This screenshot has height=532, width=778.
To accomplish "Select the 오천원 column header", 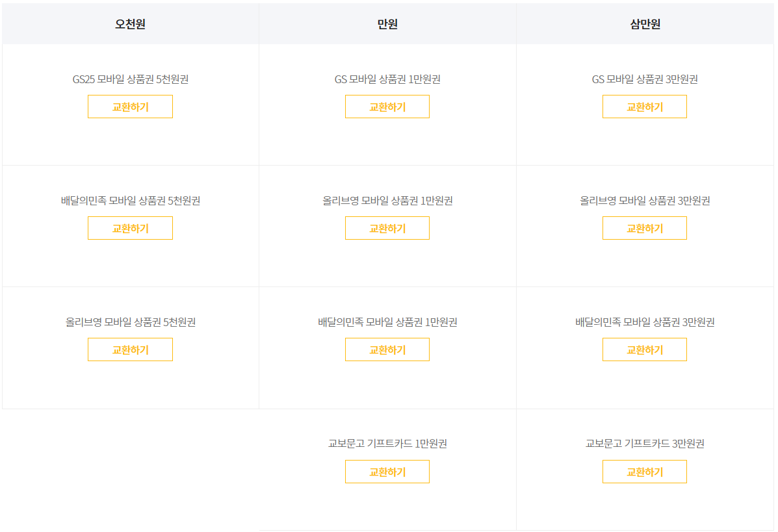I will [x=130, y=24].
